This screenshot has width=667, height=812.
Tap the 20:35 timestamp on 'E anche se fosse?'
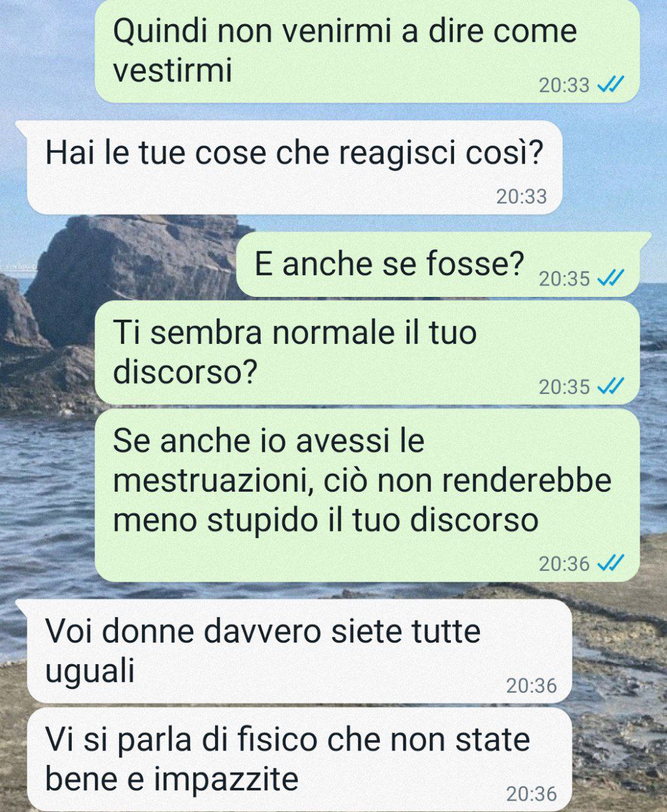[564, 278]
